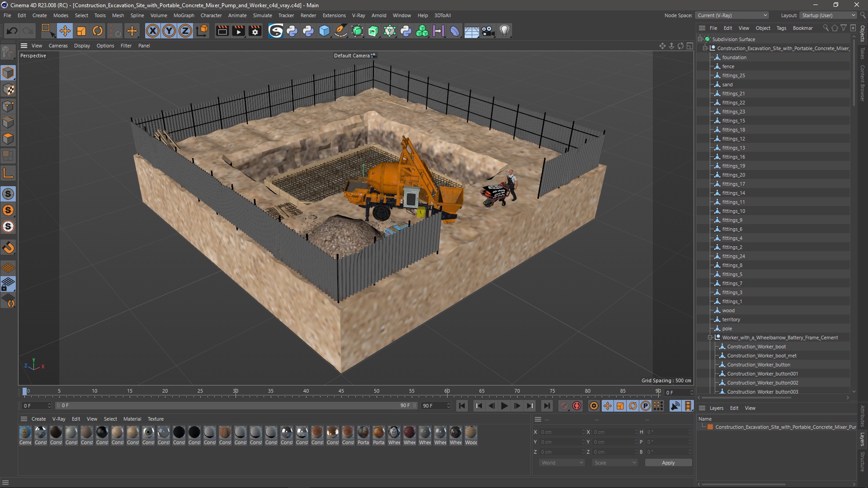
Task: Open Material manager Create menu
Action: pyautogui.click(x=38, y=419)
